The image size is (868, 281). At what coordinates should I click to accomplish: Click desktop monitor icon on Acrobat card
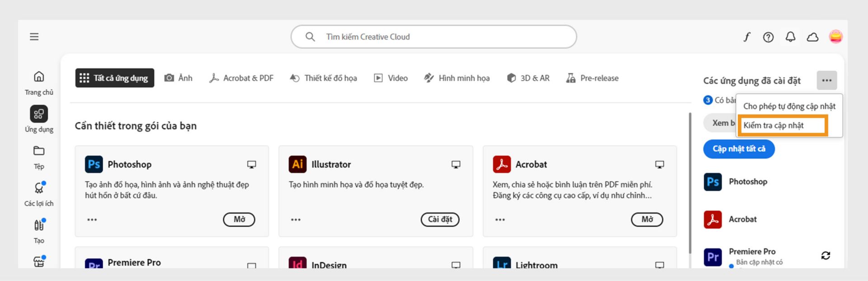pos(660,165)
